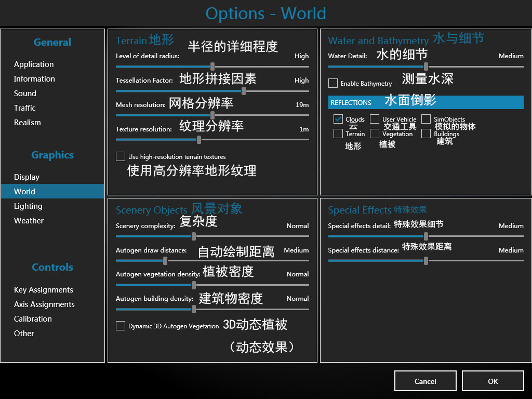This screenshot has height=399, width=532.
Task: Click the REFLECTIONS section header
Action: point(426,102)
